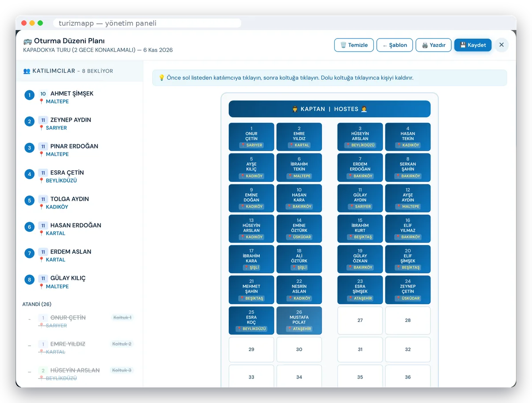Screen dimensions: 532x403
Task: Select seat 24 assigned to Zeynep Çetin
Action: [408, 290]
